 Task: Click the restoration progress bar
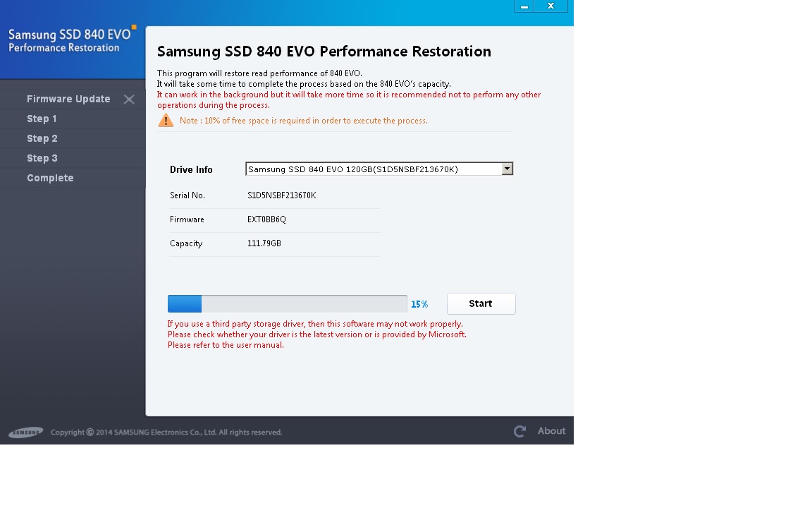[x=288, y=304]
